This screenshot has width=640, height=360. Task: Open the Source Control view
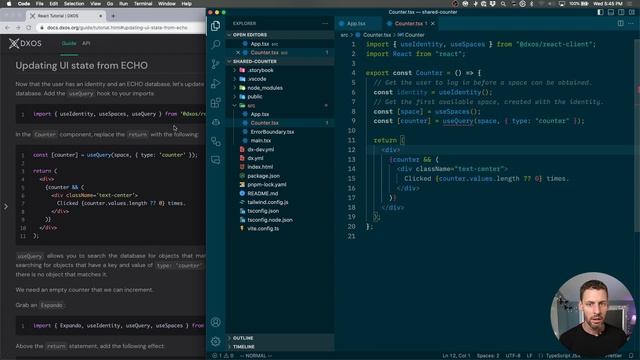point(216,64)
